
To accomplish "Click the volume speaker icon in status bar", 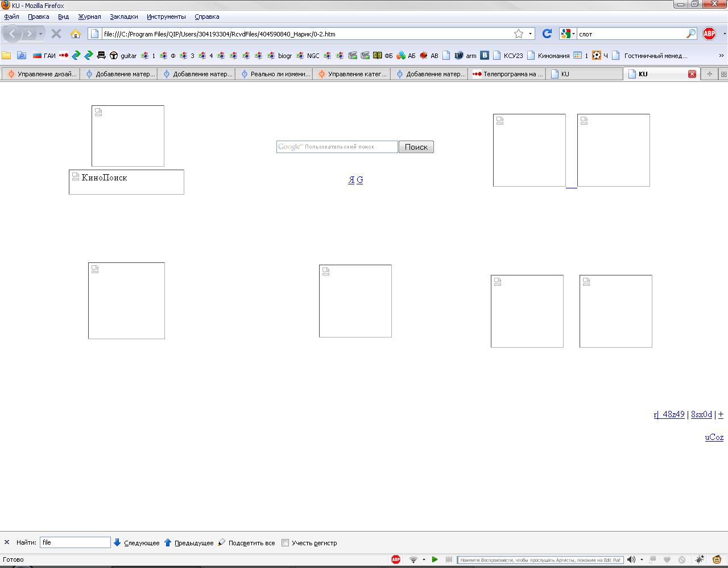I will coord(631,559).
